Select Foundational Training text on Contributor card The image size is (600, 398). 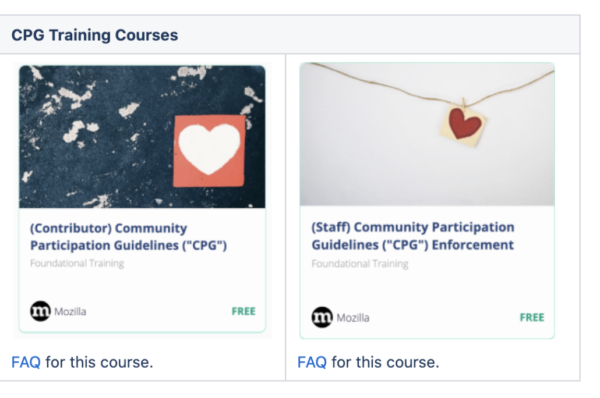pos(77,263)
